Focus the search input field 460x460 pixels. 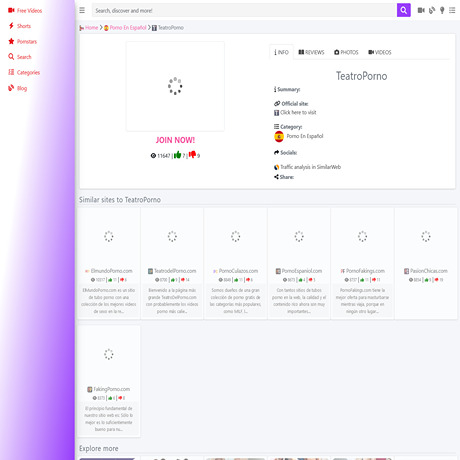coord(244,10)
